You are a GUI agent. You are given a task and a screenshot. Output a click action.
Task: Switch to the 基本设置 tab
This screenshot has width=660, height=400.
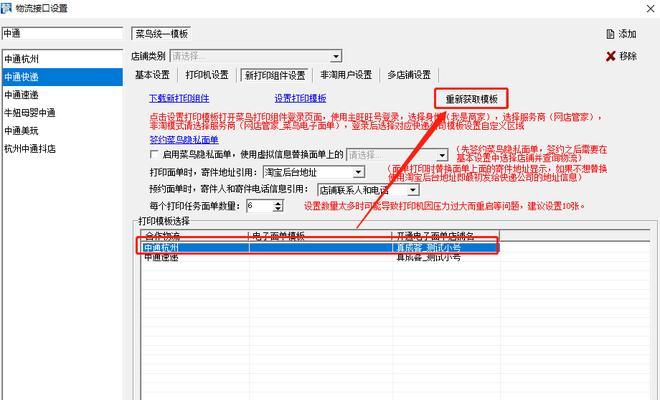click(152, 75)
